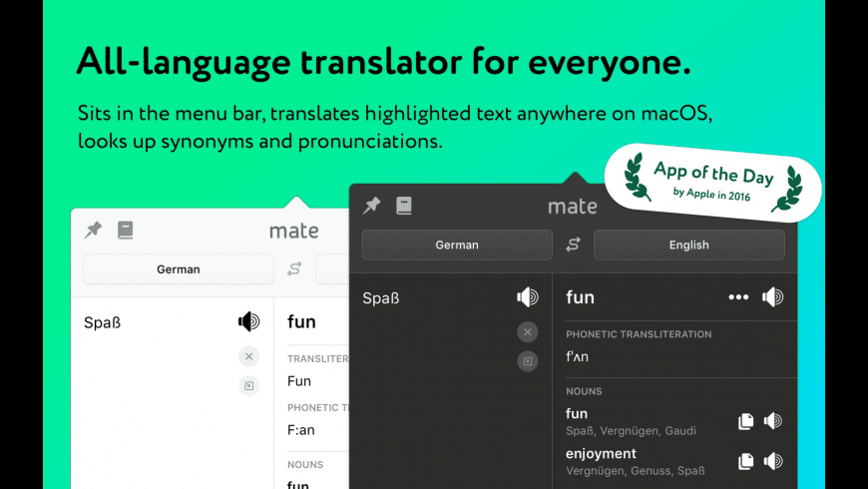Image resolution: width=868 pixels, height=489 pixels.
Task: Click the fun translation in light window
Action: click(301, 321)
